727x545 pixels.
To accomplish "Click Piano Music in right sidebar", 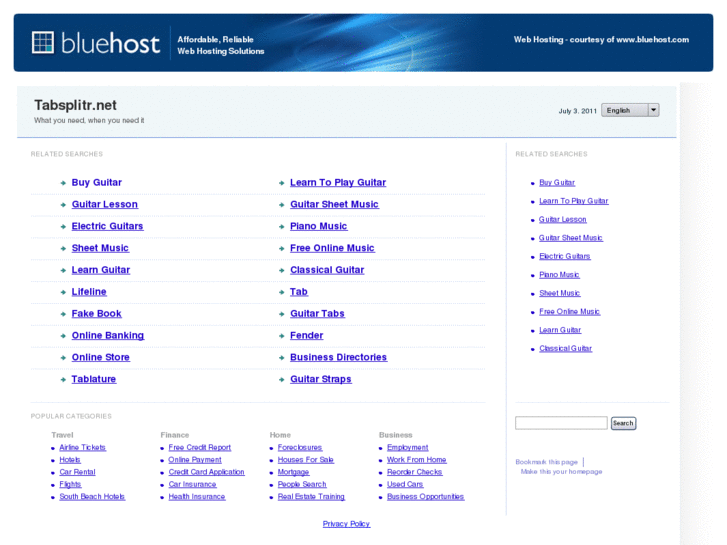I will click(559, 275).
